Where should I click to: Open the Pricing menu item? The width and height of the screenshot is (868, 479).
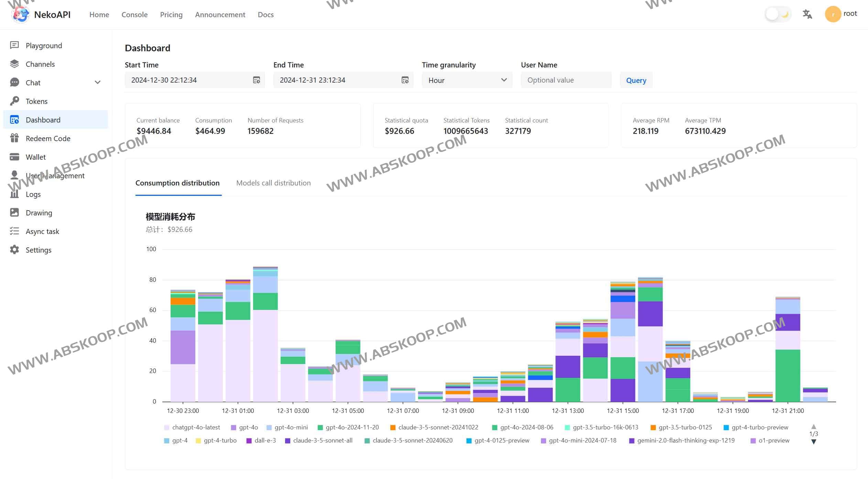tap(171, 14)
